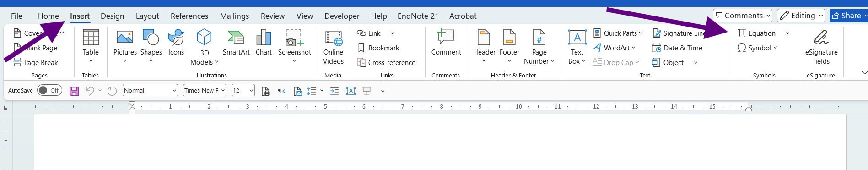The image size is (868, 170).
Task: Open the Developer tab
Action: [x=342, y=16]
